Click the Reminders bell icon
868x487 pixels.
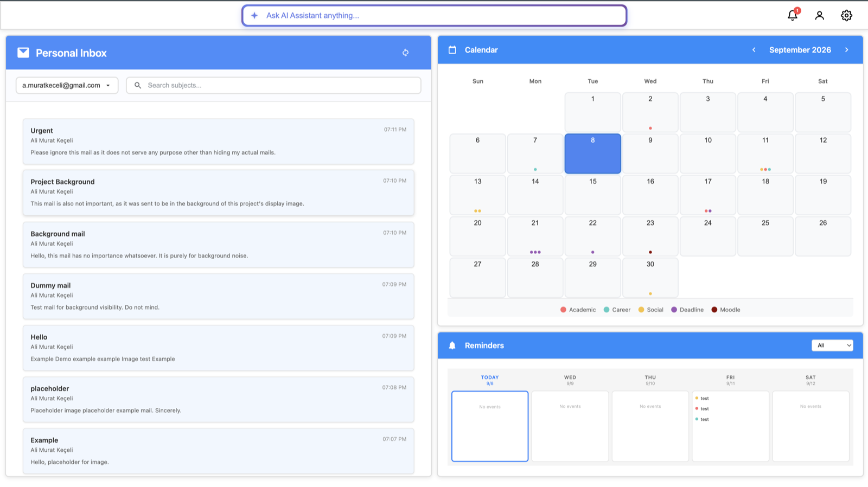(452, 345)
